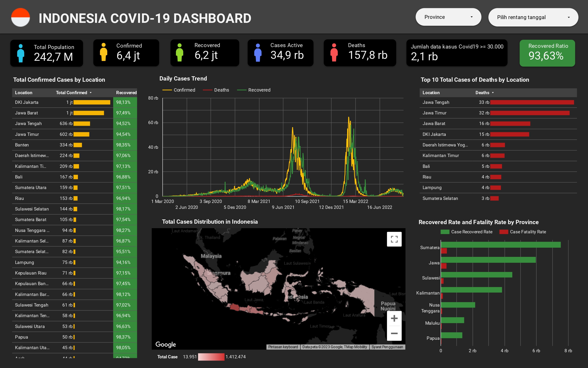Click the Total Population person icon
588x368 pixels.
20,53
